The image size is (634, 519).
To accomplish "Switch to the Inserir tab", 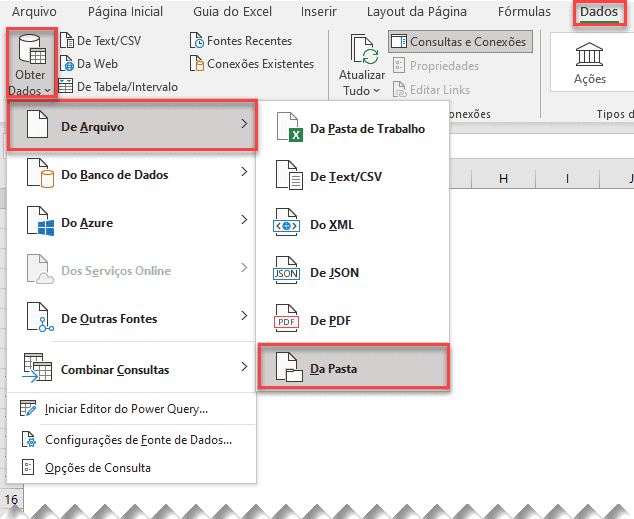I will pyautogui.click(x=319, y=12).
